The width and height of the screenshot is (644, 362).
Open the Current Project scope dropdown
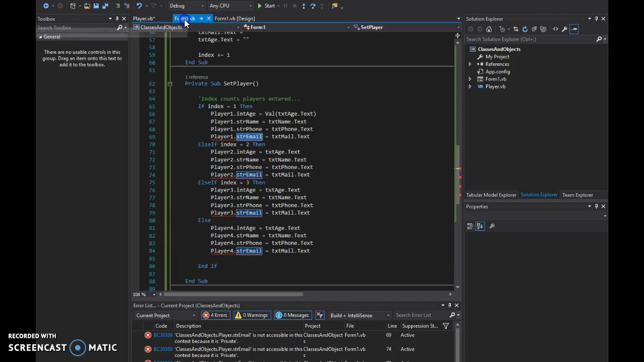[x=166, y=316]
